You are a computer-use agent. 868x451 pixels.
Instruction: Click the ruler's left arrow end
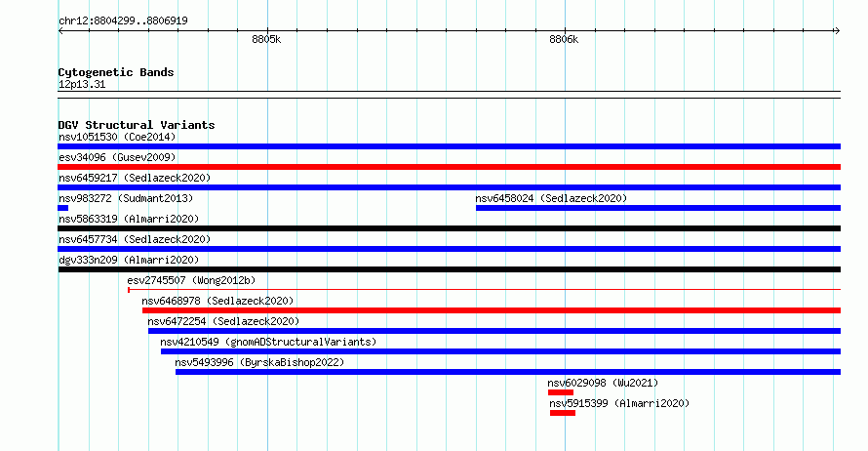(60, 31)
